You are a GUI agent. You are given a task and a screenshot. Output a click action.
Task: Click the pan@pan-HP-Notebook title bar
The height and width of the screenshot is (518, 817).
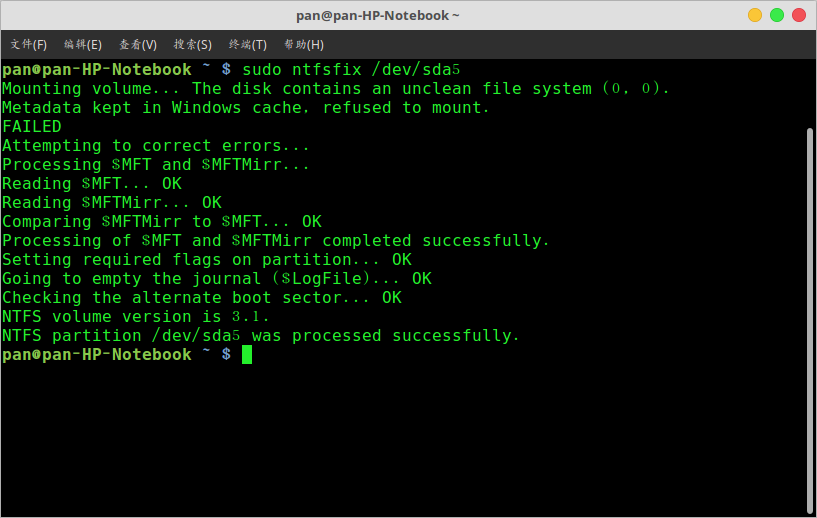378,15
